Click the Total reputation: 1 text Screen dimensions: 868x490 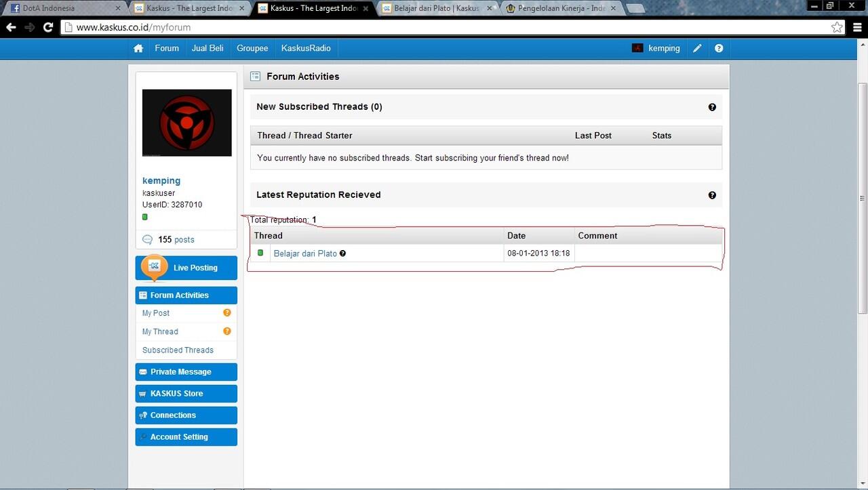[x=283, y=220]
